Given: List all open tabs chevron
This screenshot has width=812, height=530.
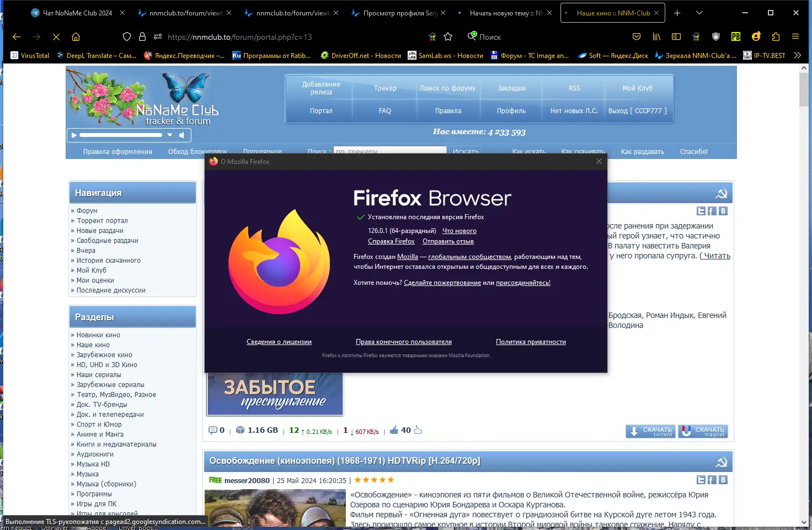Looking at the screenshot, I should (699, 13).
